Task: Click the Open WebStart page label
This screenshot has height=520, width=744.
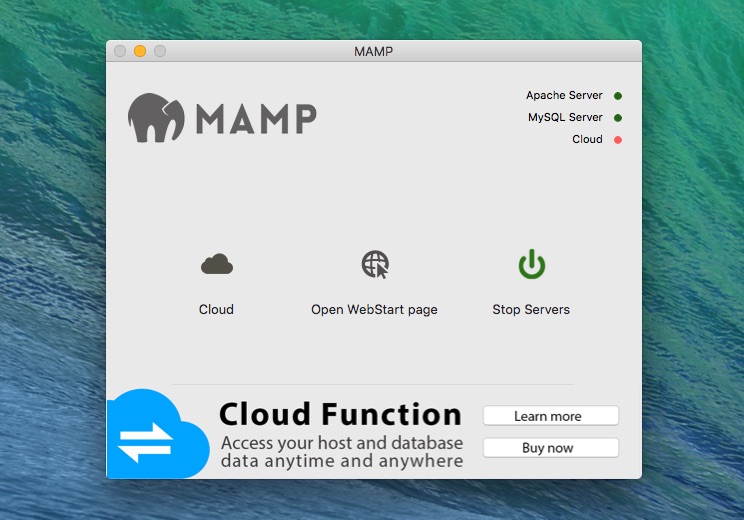Action: [x=374, y=310]
